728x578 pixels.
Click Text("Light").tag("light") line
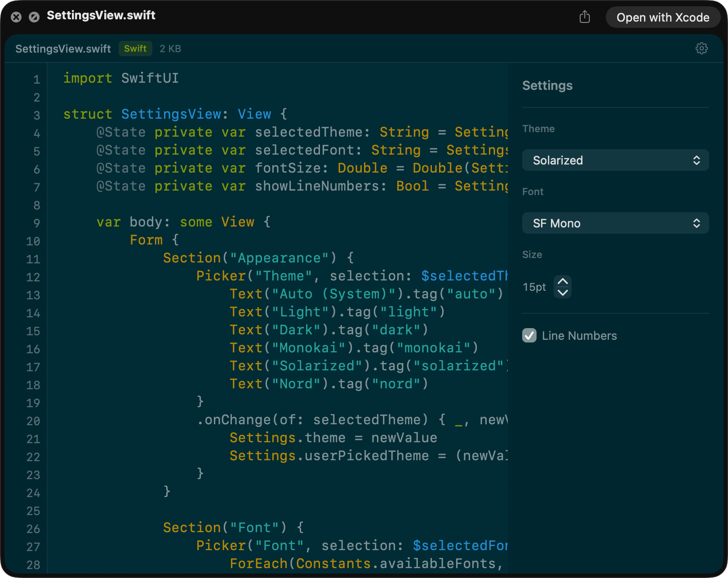[x=337, y=312]
